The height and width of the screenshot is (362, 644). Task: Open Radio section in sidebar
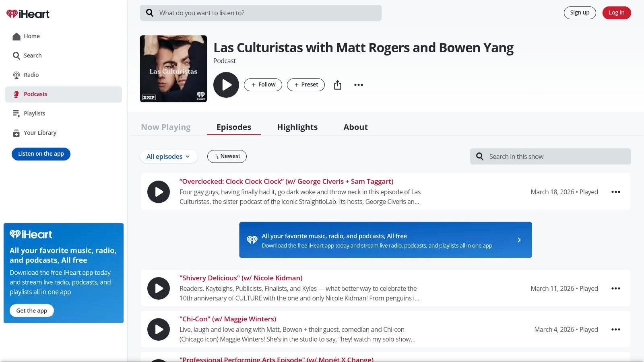pos(64,75)
